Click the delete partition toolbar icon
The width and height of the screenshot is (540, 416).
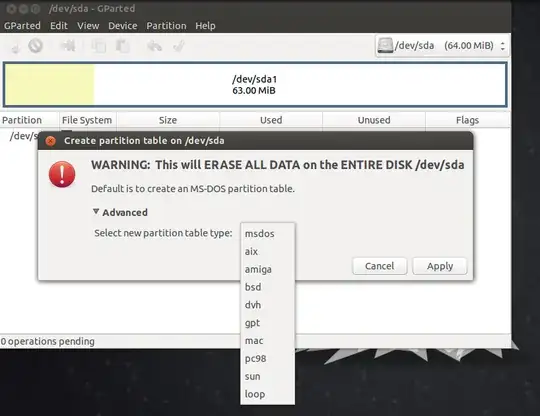click(35, 46)
